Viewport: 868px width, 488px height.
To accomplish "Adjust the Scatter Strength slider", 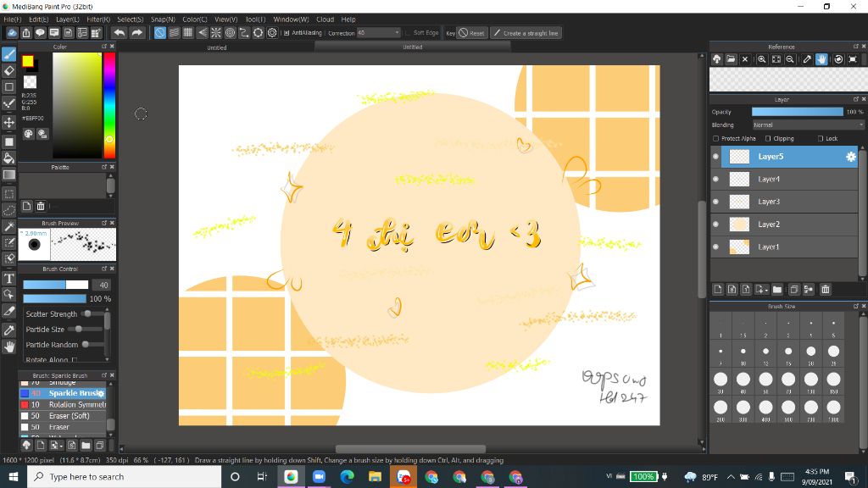I will pyautogui.click(x=92, y=313).
